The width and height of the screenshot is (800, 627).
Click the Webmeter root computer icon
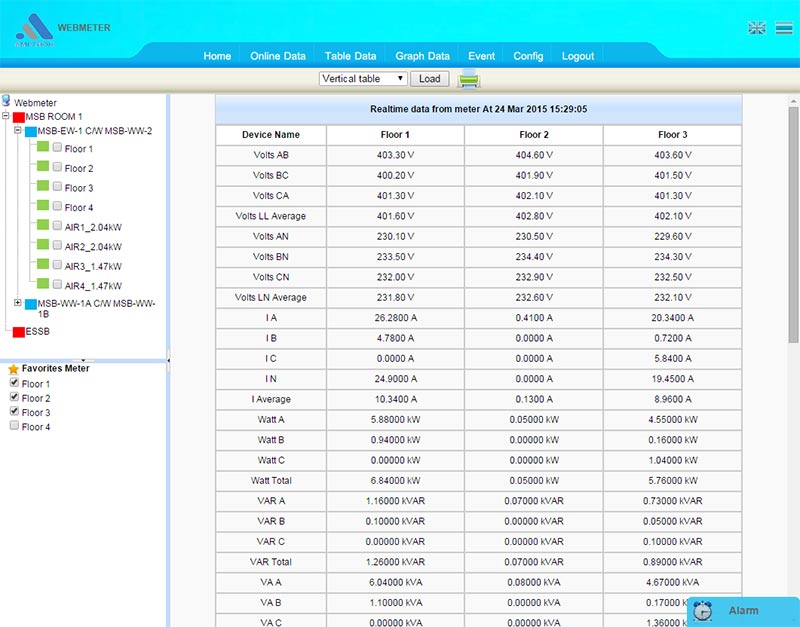6,101
